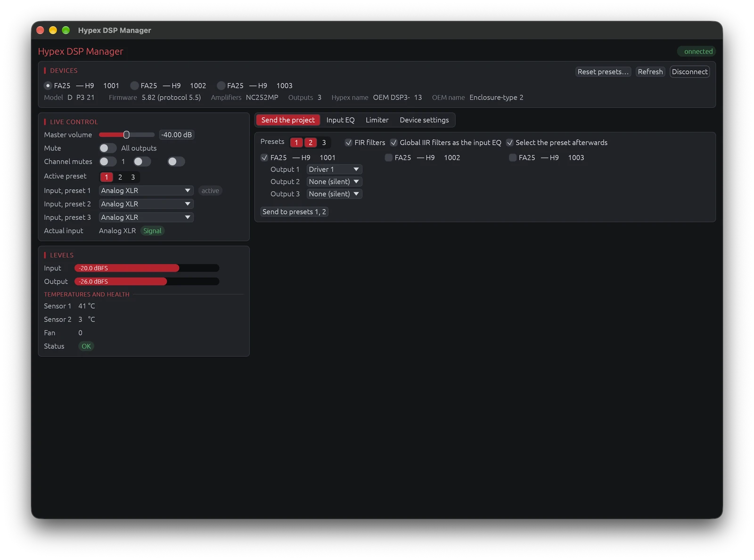The width and height of the screenshot is (754, 560).
Task: Refresh the device list
Action: [650, 72]
